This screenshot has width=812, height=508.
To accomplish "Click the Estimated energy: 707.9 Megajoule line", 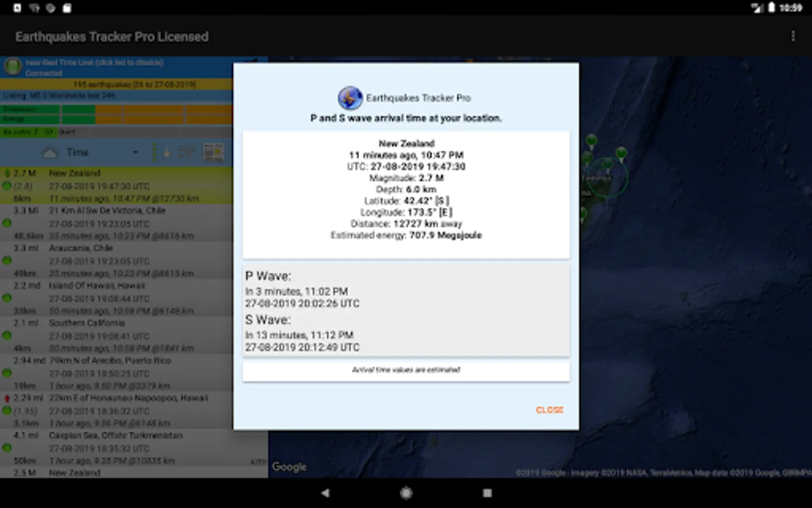I will (x=406, y=235).
